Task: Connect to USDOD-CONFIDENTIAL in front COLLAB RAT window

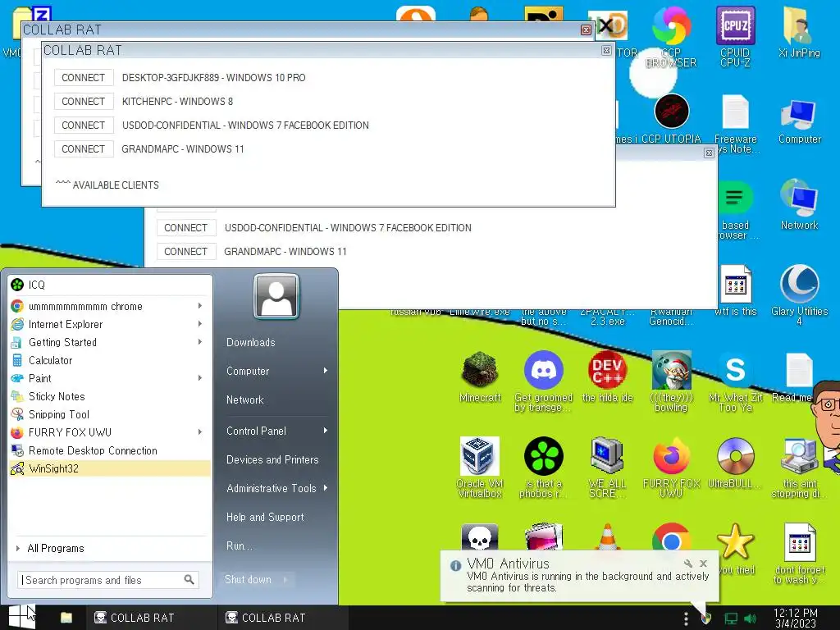Action: pyautogui.click(x=84, y=126)
